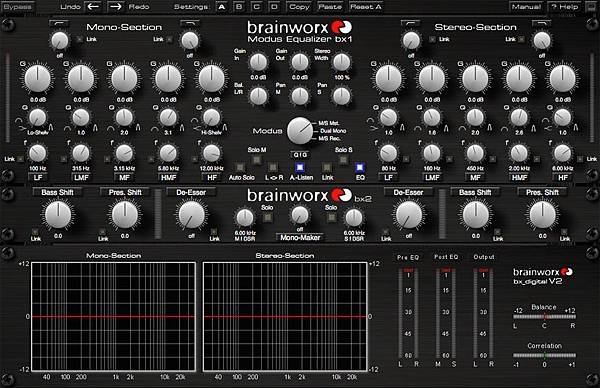Toggle the L<>R swap switch
600x388 pixels.
[272, 167]
